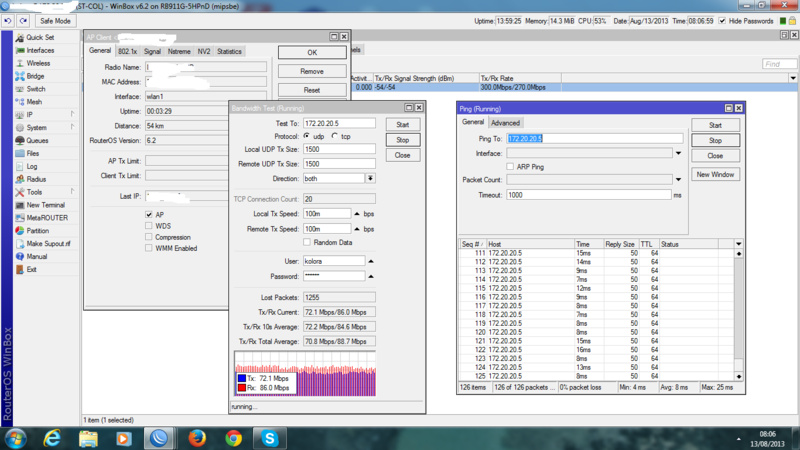Open the Advanced tab in Ping

(505, 123)
